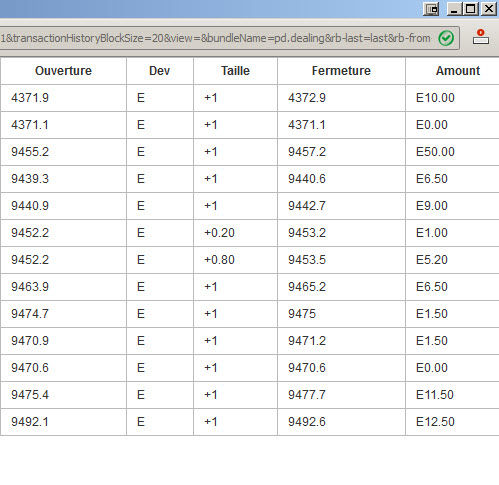Select the amount E1.00

pos(432,233)
